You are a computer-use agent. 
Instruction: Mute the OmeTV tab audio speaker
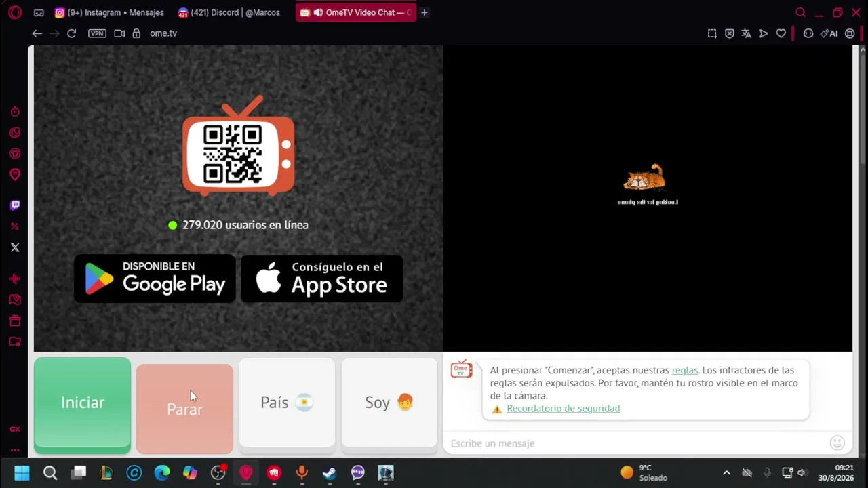coord(318,12)
